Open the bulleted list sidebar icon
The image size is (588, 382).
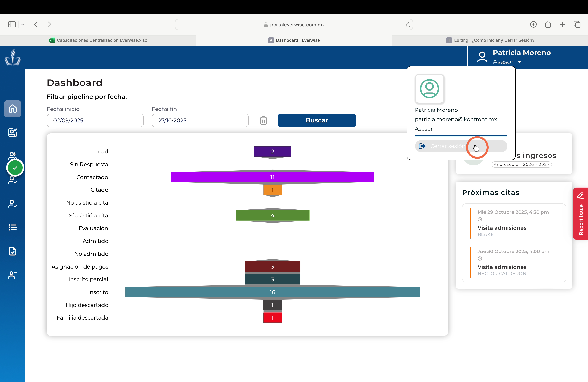click(13, 227)
